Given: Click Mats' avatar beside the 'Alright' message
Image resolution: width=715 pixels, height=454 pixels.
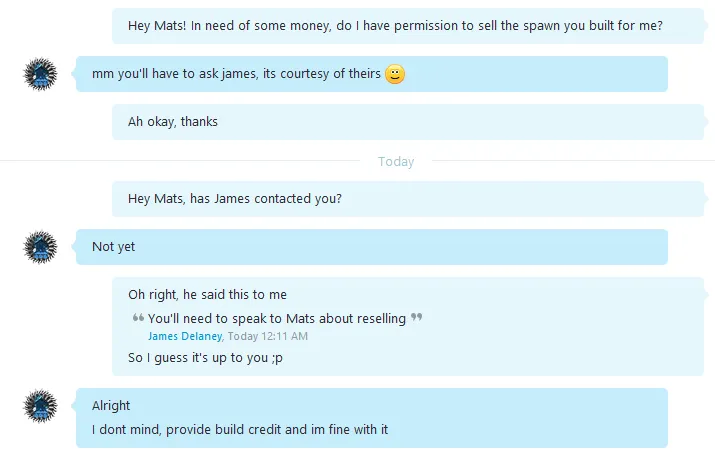Looking at the screenshot, I should 41,406.
